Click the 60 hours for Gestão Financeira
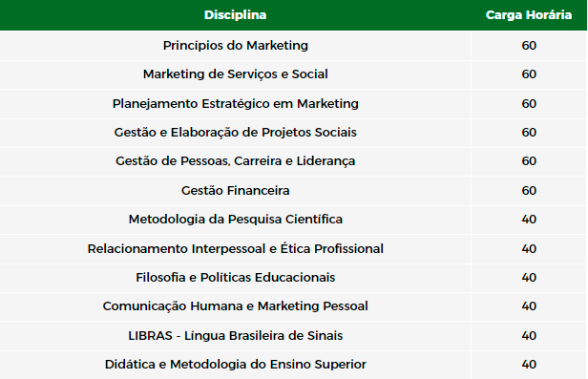Viewport: 588px width, 379px height. coord(529,190)
